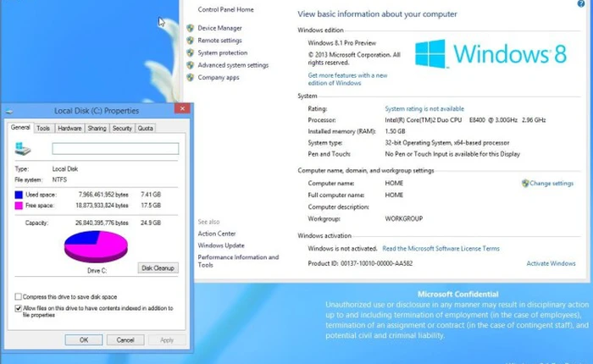
Task: Open the System protection link
Action: (222, 53)
